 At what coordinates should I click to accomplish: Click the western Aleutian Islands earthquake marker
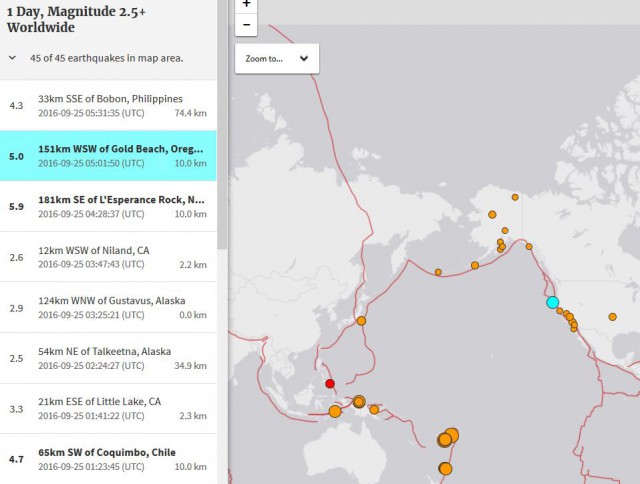click(438, 272)
